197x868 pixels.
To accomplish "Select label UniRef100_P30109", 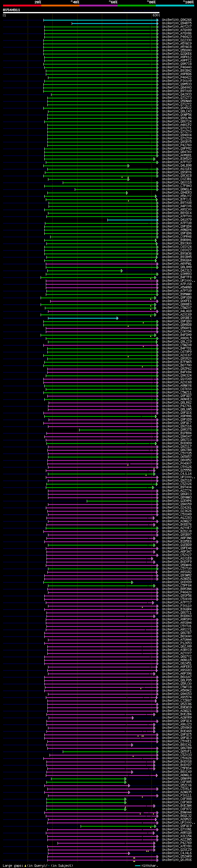I will coord(176,81).
